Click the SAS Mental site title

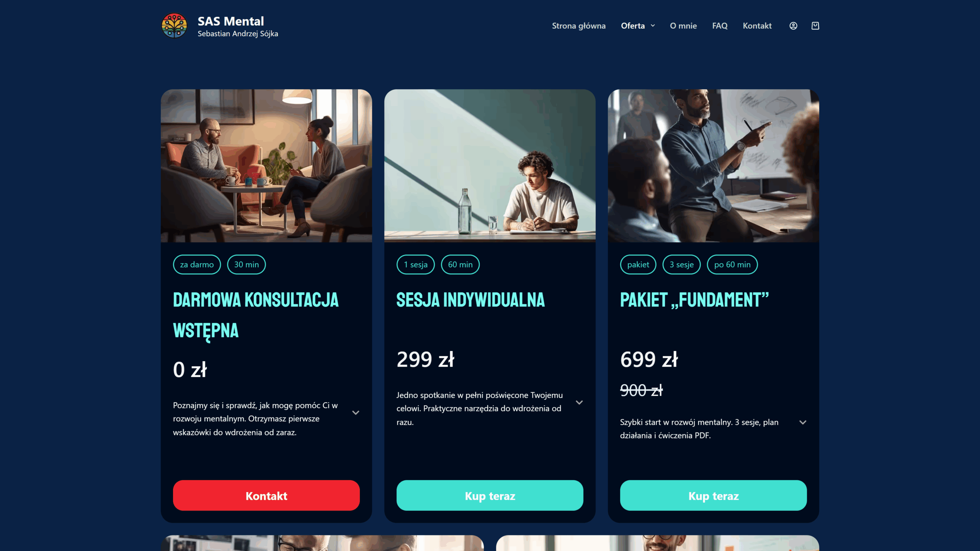point(230,21)
